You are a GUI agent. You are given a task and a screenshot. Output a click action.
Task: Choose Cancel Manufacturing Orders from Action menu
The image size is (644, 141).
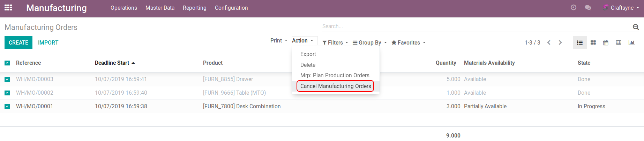pyautogui.click(x=335, y=86)
